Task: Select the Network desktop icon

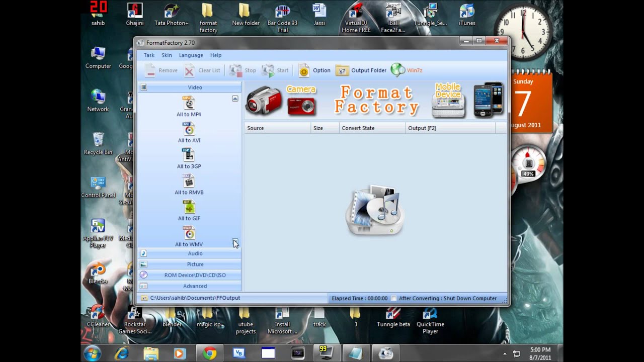Action: pos(98,101)
